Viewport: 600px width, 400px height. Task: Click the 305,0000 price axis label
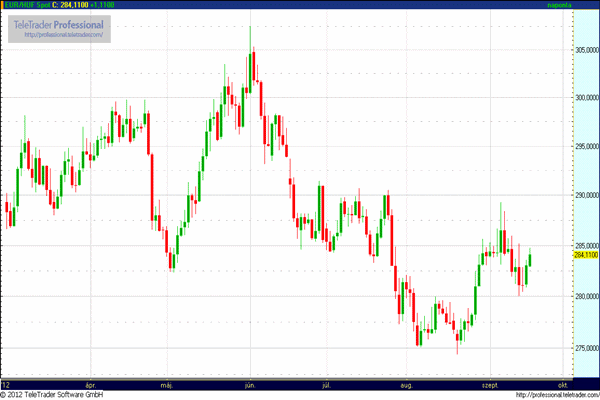(587, 50)
